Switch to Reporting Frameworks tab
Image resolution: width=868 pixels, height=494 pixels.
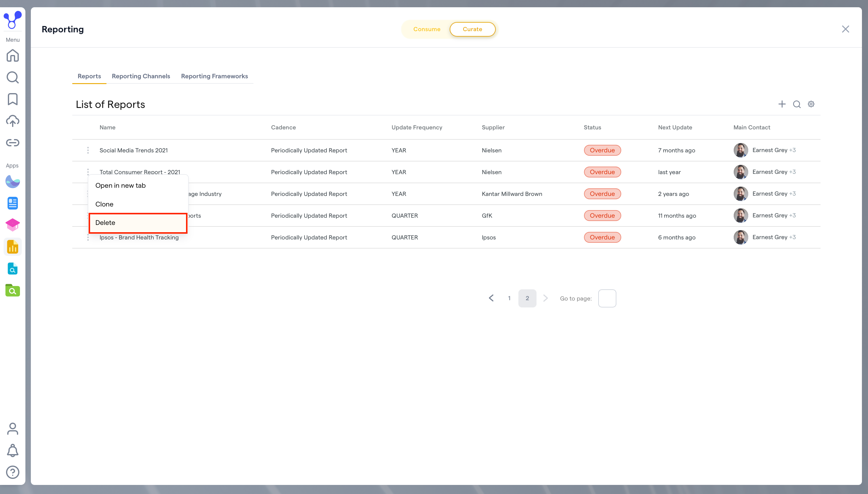[x=214, y=76]
